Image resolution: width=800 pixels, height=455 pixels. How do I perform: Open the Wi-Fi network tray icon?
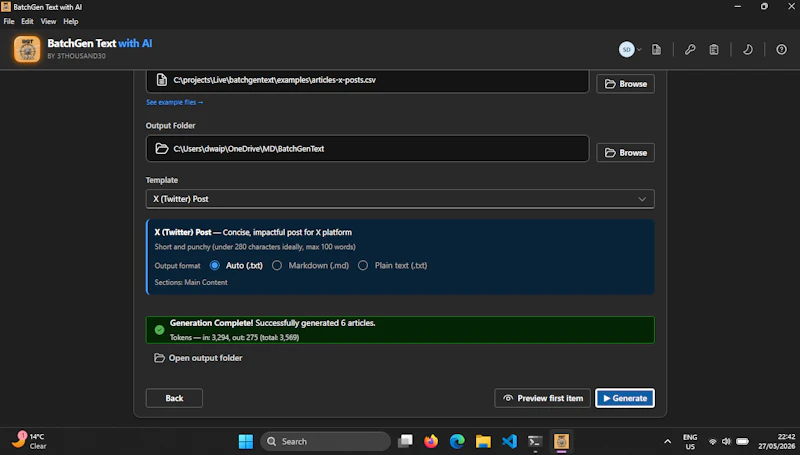pos(713,442)
